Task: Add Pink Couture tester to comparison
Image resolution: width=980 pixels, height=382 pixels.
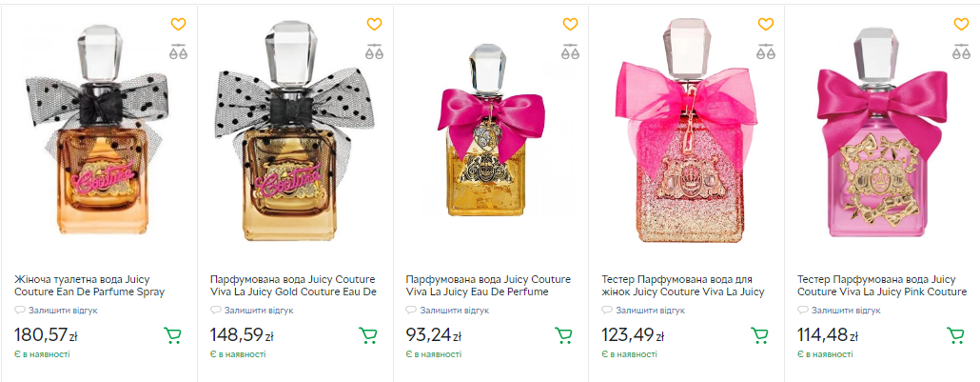Action: 961,52
